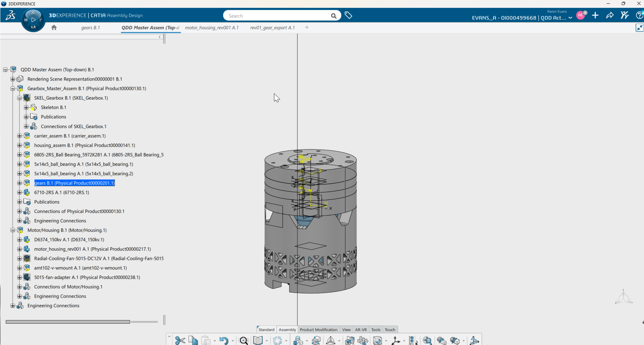The width and height of the screenshot is (644, 345).
Task: Click the horizontal scrollbar under the tree
Action: pyautogui.click(x=68, y=322)
